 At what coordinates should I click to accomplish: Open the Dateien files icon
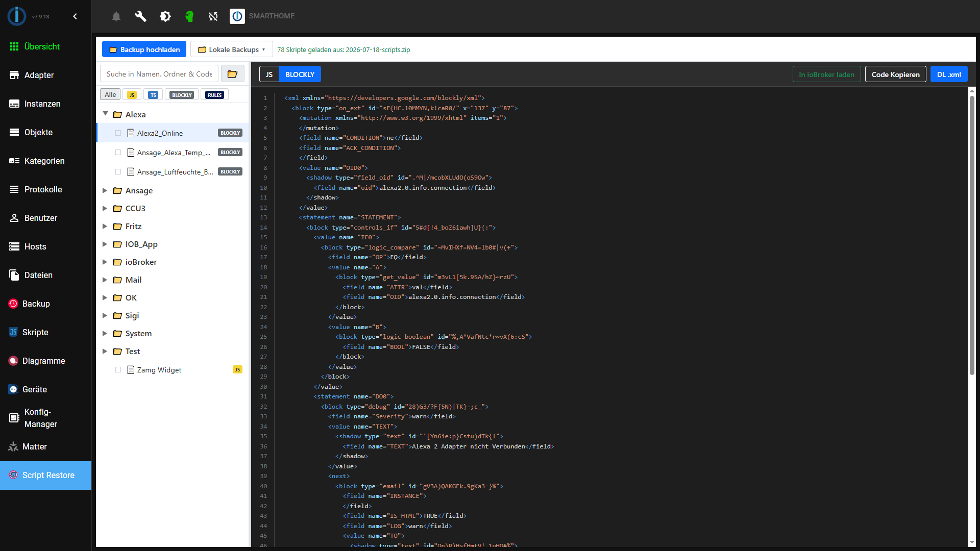[x=14, y=275]
